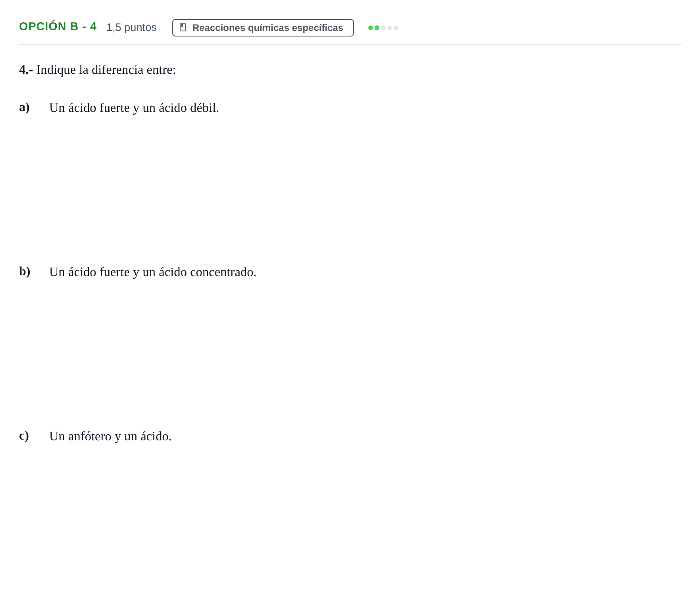Select the bold 'b)' item marker
This screenshot has height=599, width=700.
tap(25, 271)
